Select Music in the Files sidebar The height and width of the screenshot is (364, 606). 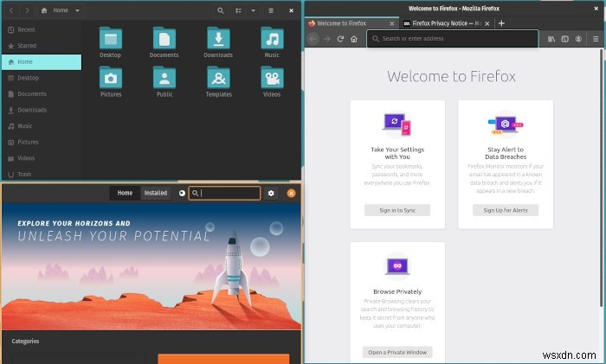[42, 126]
